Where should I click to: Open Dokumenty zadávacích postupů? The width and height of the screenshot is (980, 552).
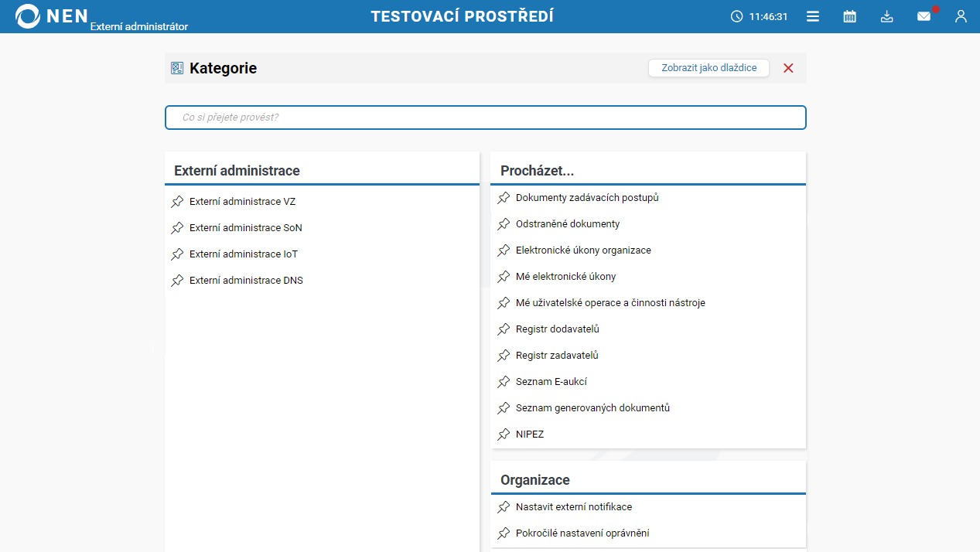point(587,198)
